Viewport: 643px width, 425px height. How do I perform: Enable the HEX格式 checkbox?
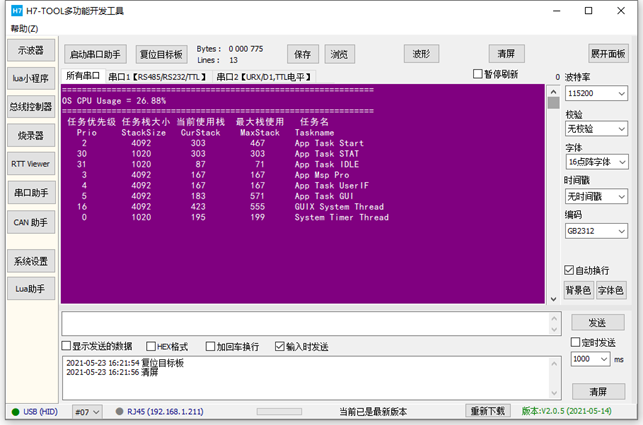pyautogui.click(x=151, y=347)
